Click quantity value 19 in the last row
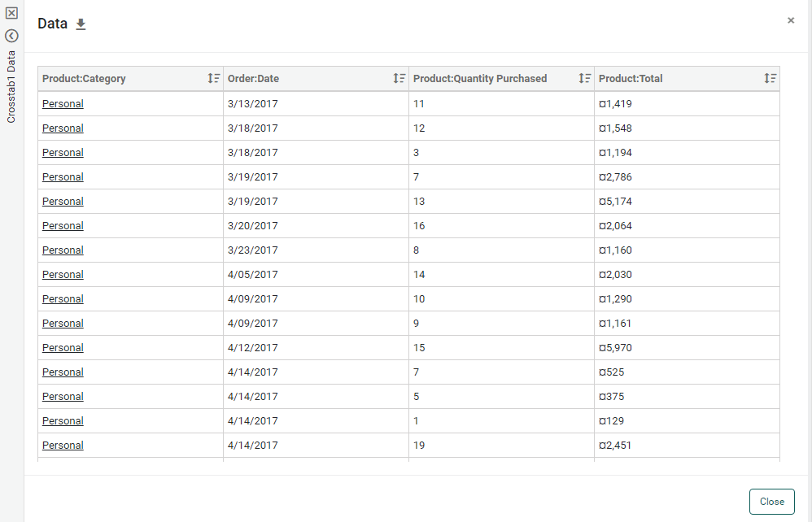The height and width of the screenshot is (522, 812). click(x=418, y=445)
